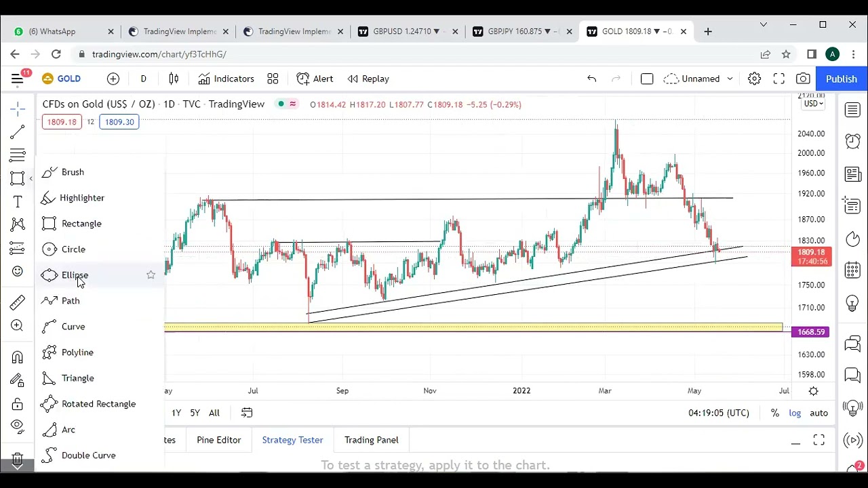This screenshot has height=488, width=868.
Task: Switch to the Pine Editor tab
Action: pyautogui.click(x=219, y=440)
